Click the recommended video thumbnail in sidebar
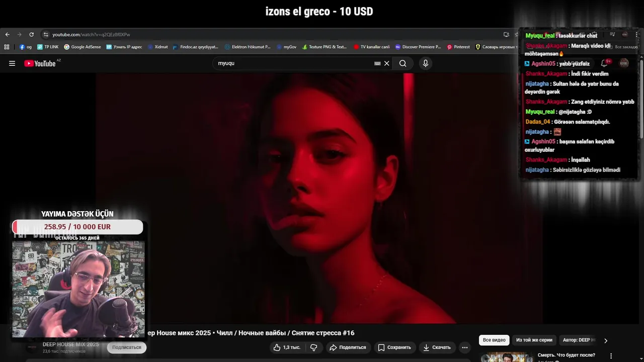The image size is (644, 362). click(507, 357)
